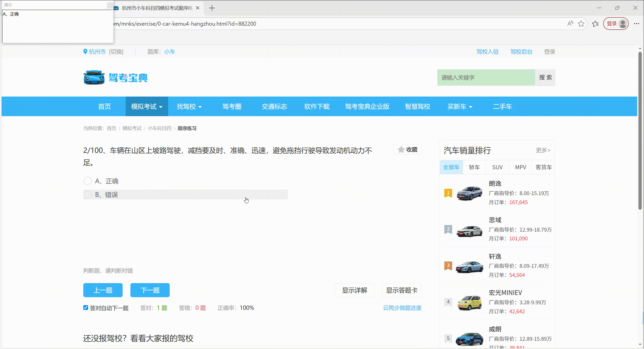Uncheck 答对自动下一题

pos(85,308)
